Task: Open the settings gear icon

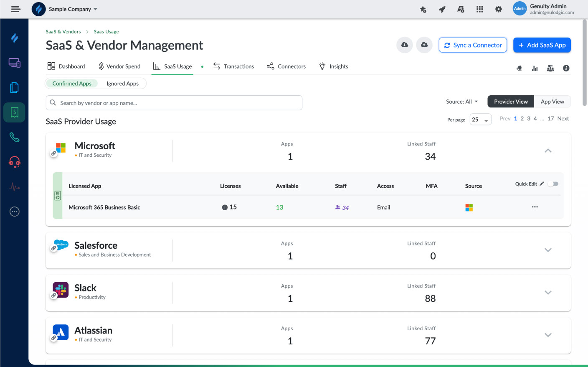Action: 499,9
